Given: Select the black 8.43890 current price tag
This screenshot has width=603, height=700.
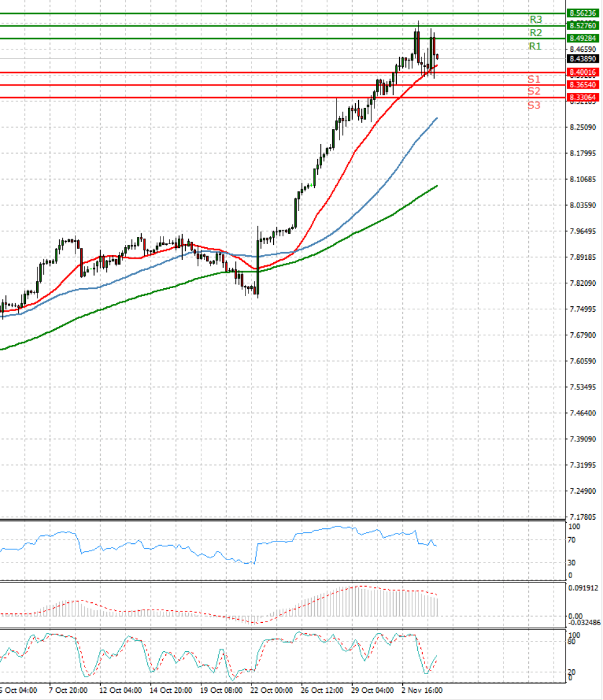Looking at the screenshot, I should click(x=582, y=58).
